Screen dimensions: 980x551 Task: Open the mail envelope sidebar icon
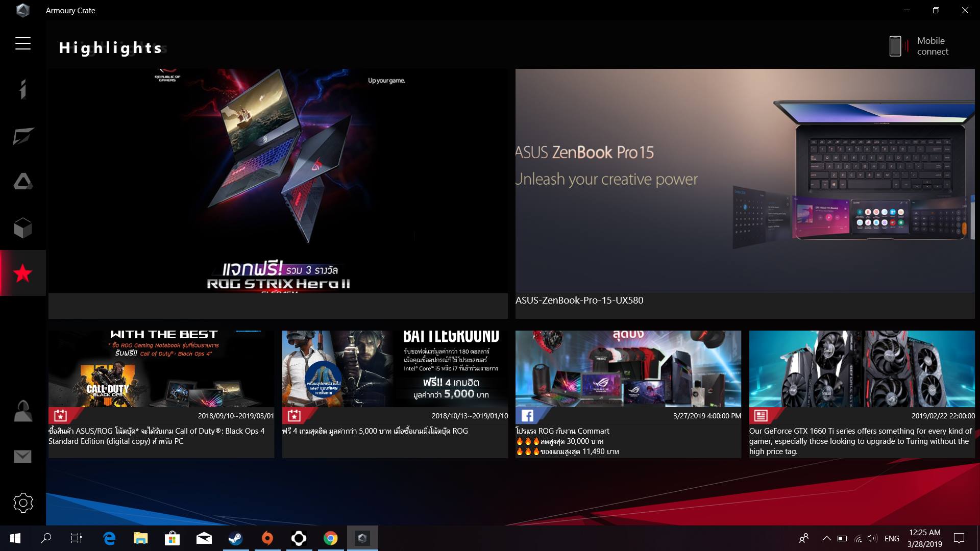point(22,457)
